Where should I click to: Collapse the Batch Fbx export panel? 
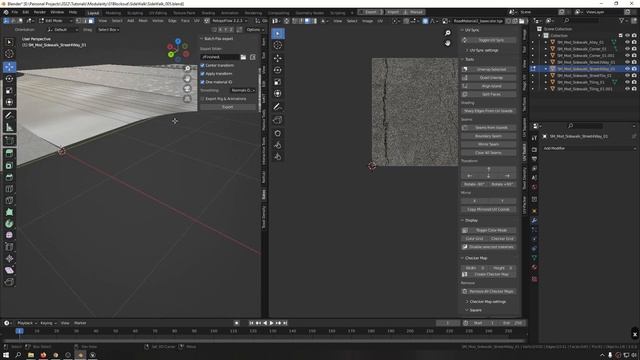point(216,38)
